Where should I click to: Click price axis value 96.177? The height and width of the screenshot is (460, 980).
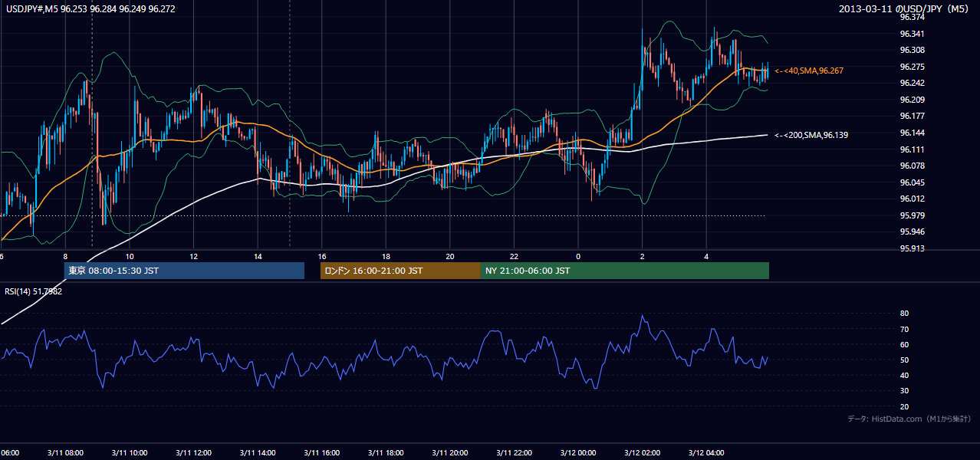pyautogui.click(x=912, y=116)
